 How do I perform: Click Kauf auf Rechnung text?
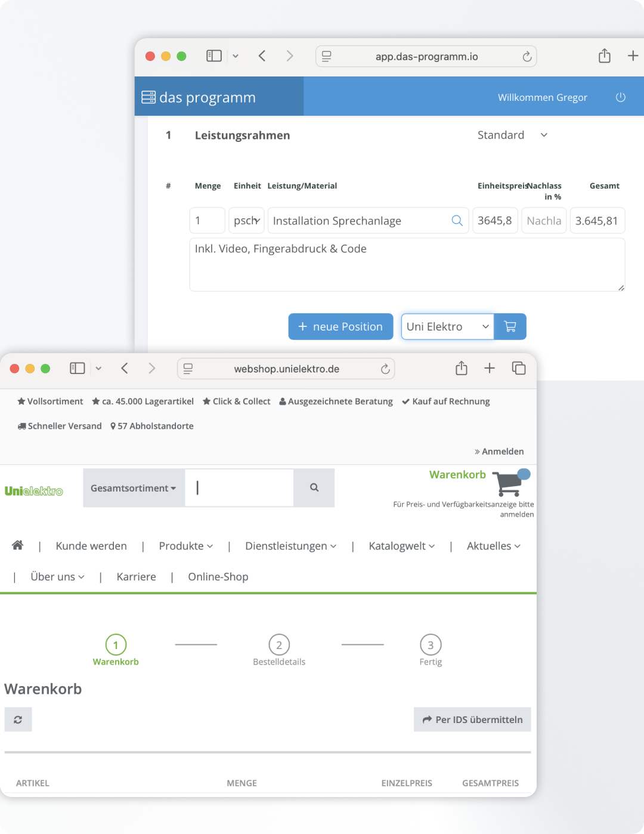(451, 401)
